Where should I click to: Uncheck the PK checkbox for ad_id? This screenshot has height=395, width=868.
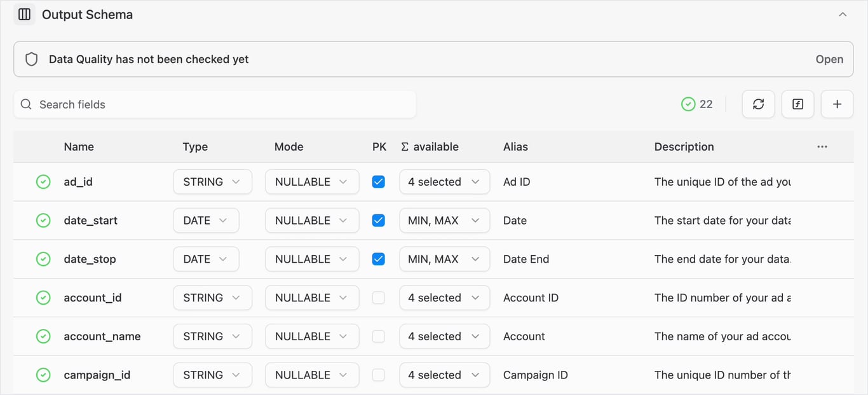(378, 182)
